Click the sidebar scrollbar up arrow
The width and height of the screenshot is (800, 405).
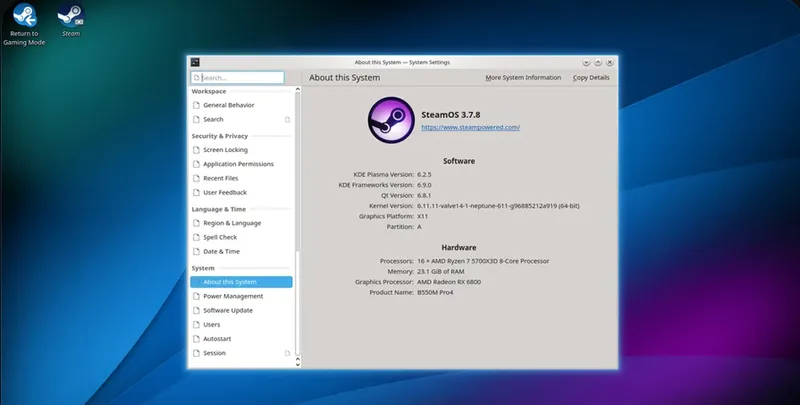coord(298,90)
